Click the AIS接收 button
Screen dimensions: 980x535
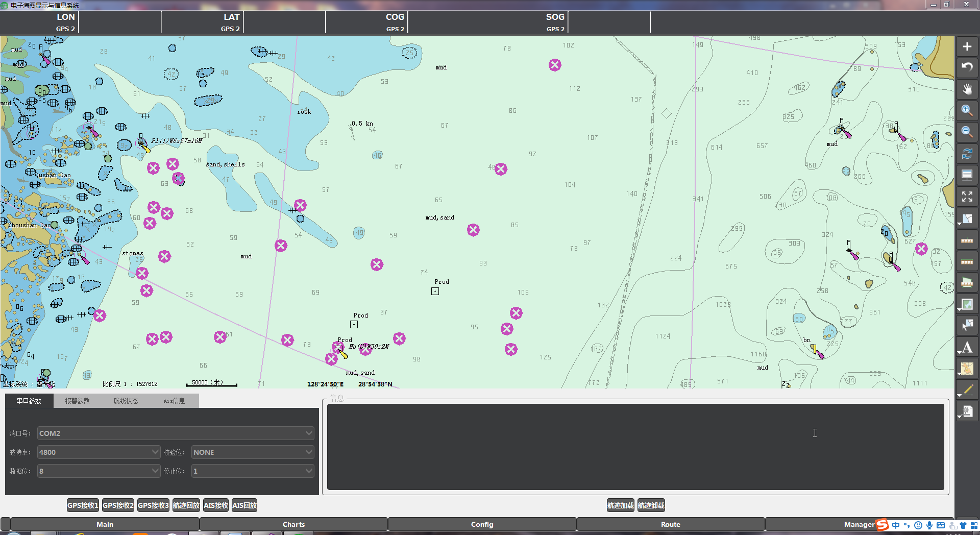tap(216, 505)
